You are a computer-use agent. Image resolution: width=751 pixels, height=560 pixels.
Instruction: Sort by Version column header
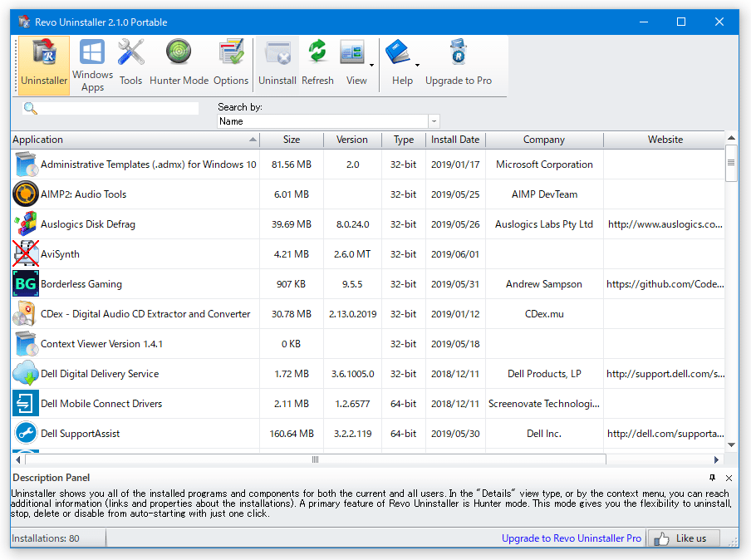[x=352, y=140]
